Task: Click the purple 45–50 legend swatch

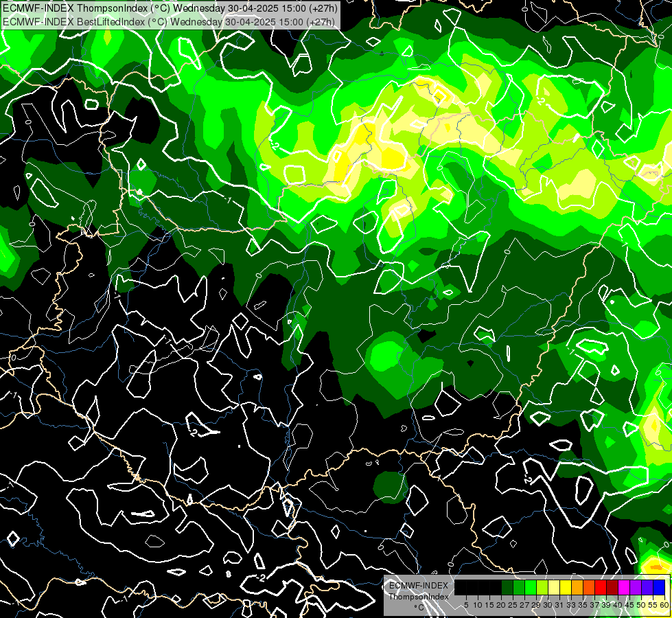Action: point(636,588)
